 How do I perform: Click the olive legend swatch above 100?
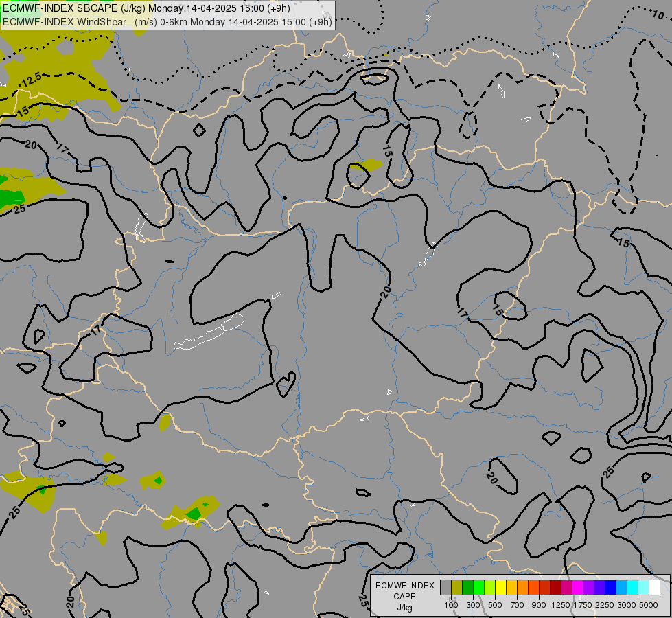[457, 587]
